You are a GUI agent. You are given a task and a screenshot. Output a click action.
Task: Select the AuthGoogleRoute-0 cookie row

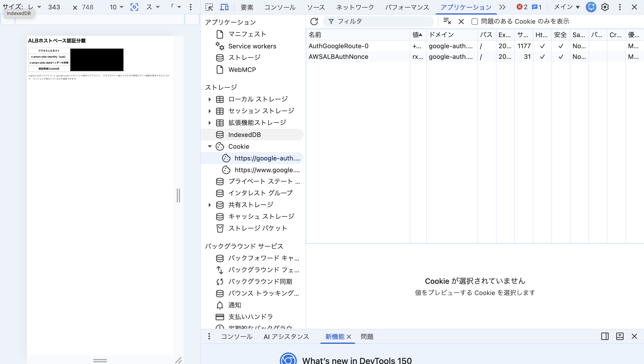pyautogui.click(x=475, y=46)
